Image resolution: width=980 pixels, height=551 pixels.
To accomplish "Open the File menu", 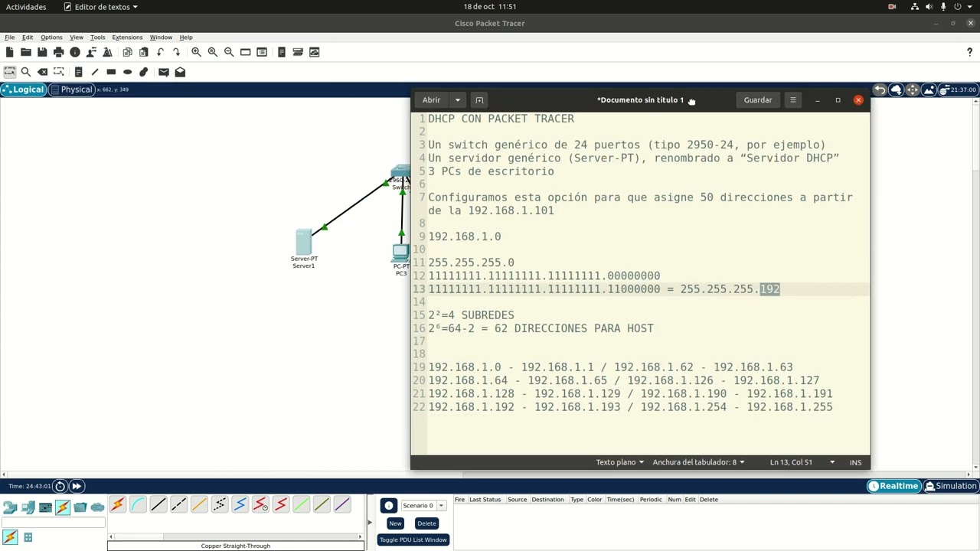I will [x=10, y=37].
